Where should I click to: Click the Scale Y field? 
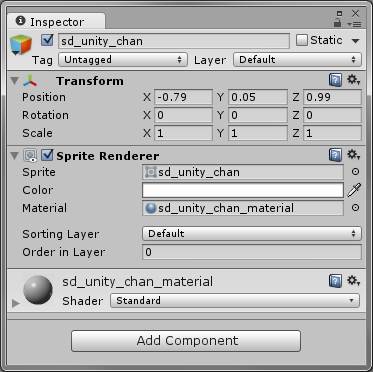[x=258, y=133]
